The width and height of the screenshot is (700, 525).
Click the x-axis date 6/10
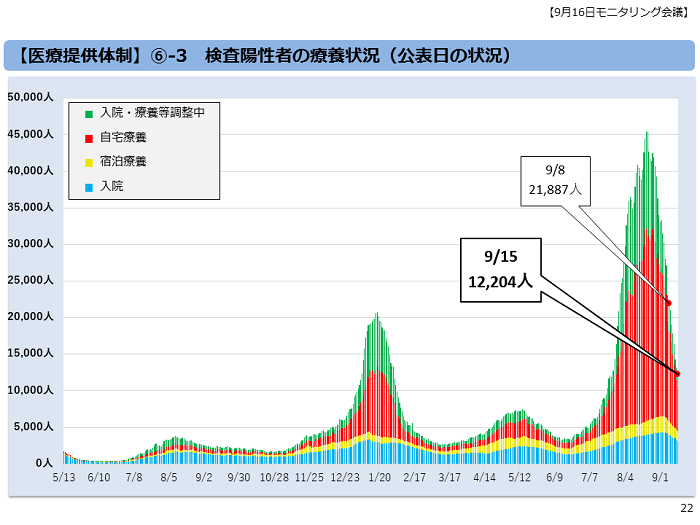click(x=99, y=478)
